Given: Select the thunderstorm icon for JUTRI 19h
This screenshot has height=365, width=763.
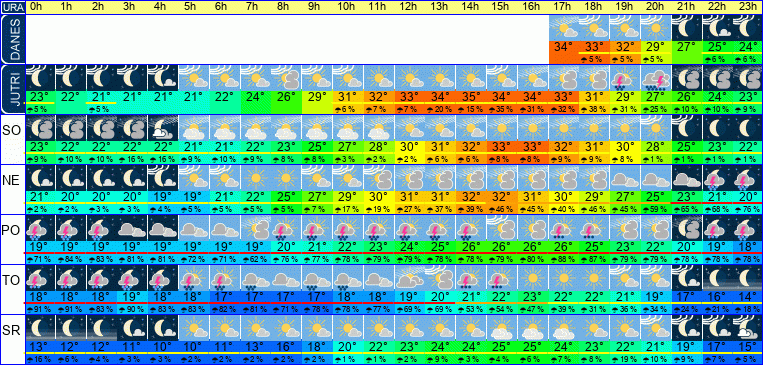Looking at the screenshot, I should coord(625,78).
